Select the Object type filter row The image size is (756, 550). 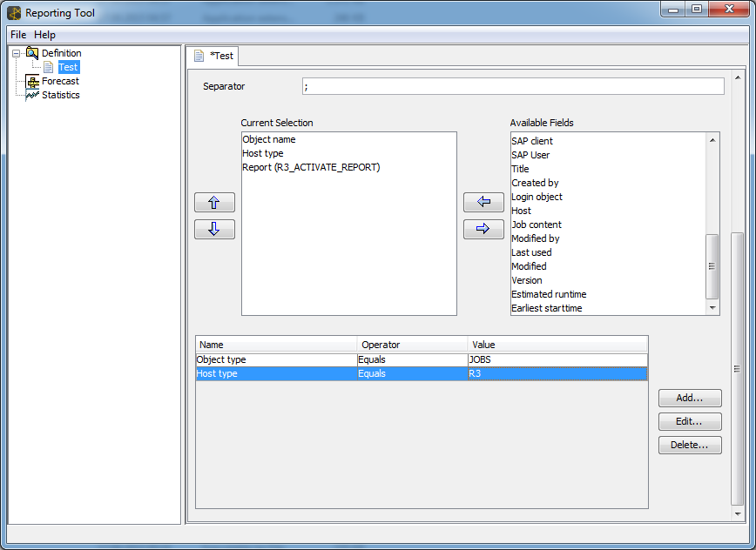275,359
